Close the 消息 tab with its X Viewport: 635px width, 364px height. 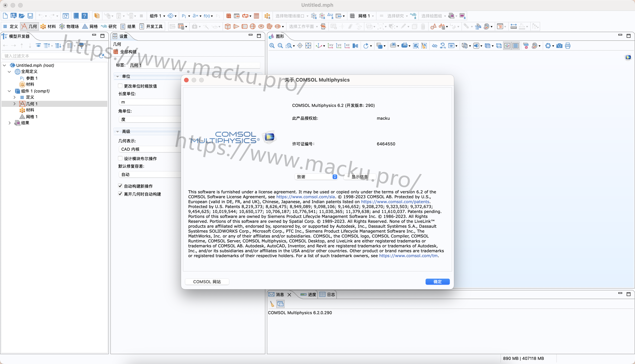[290, 295]
